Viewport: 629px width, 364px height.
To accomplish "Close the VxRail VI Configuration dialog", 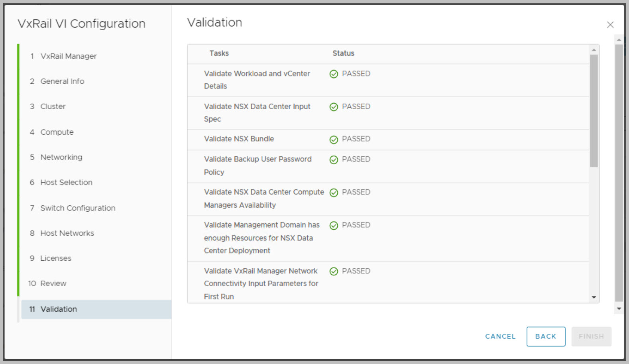I will (610, 25).
